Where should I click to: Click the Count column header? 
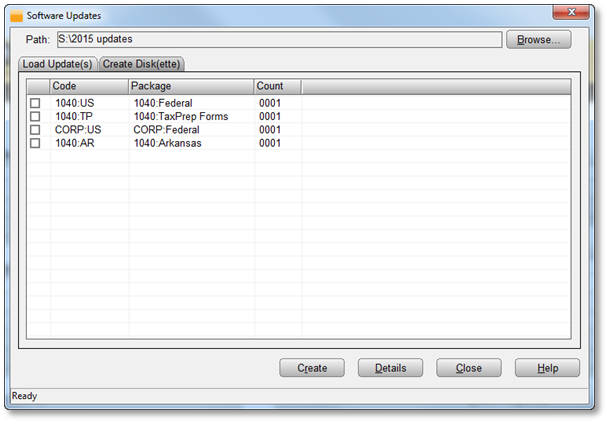pyautogui.click(x=277, y=86)
